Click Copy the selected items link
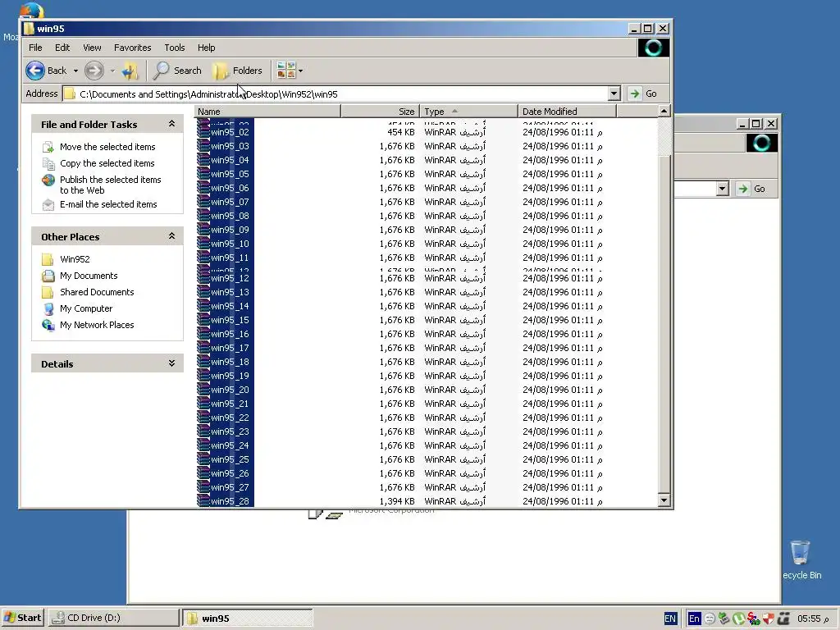Image resolution: width=840 pixels, height=630 pixels. (107, 163)
